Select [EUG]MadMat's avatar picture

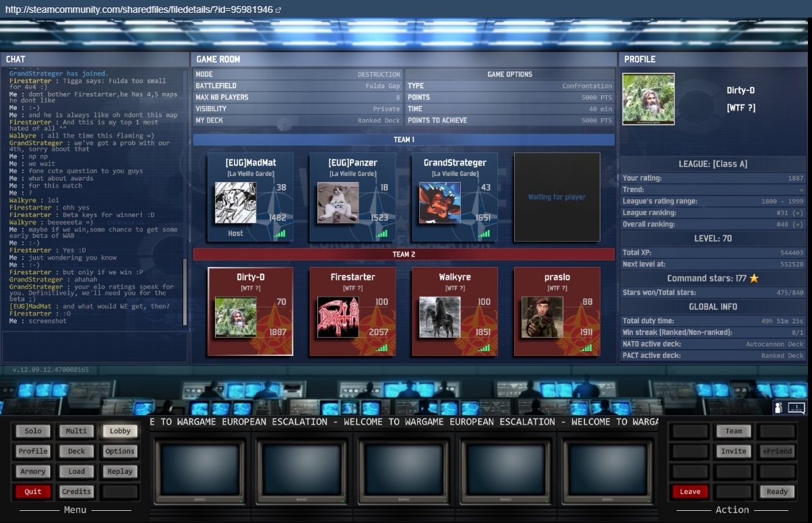point(235,203)
